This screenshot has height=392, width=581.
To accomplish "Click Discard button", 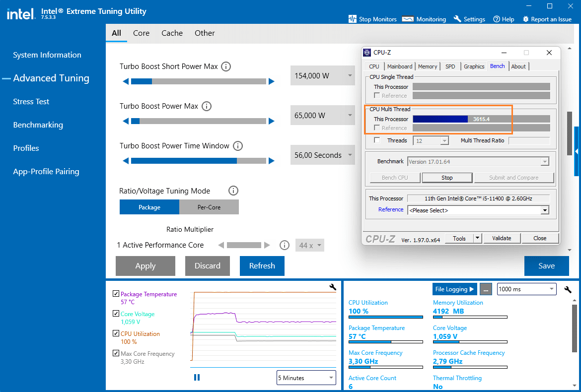I will pos(208,266).
